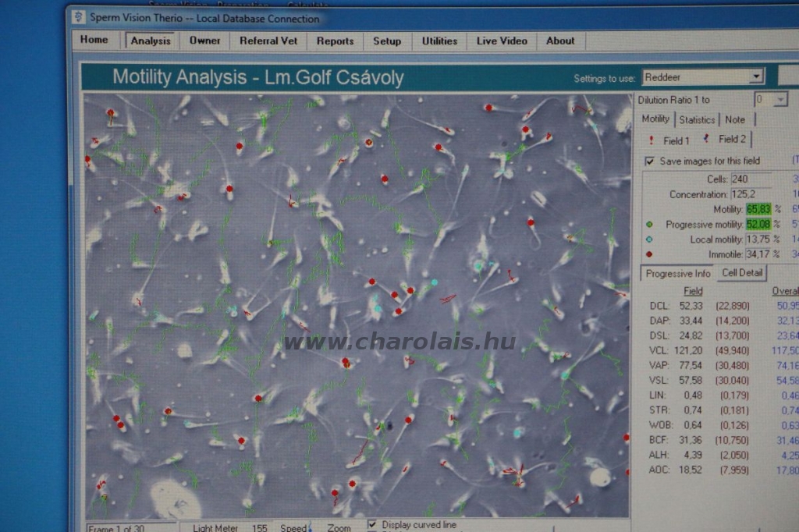799x532 pixels.
Task: Click the red Immotile legend dot
Action: (x=649, y=254)
